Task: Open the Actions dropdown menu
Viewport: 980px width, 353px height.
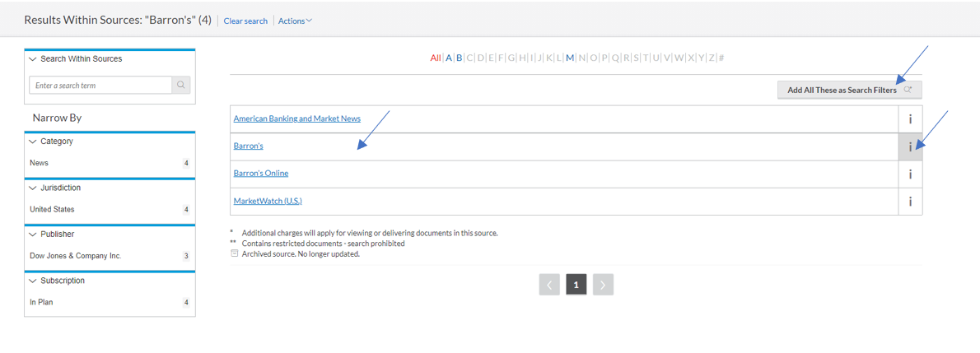Action: [x=295, y=21]
